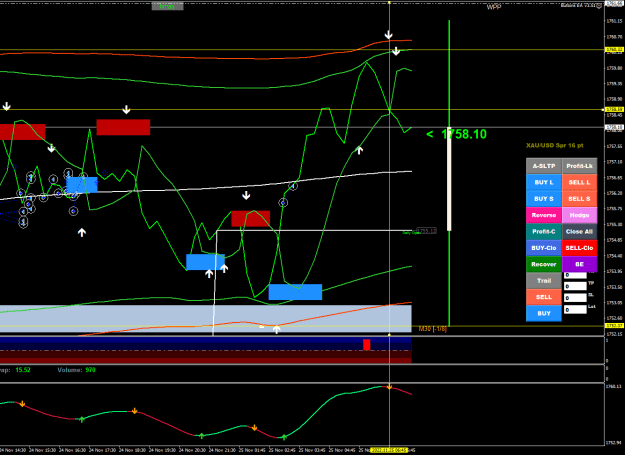Click the expert advisor smiley icon
Screen dimensions: 625x455
point(599,5)
